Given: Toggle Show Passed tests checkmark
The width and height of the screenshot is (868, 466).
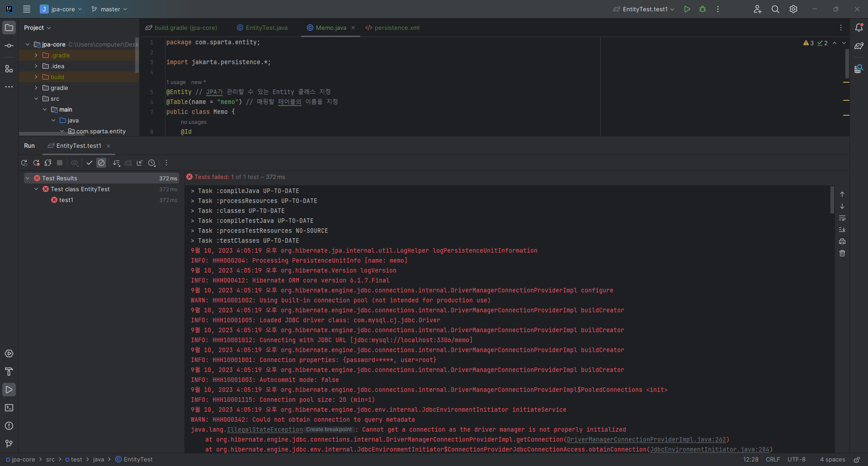Looking at the screenshot, I should (90, 163).
